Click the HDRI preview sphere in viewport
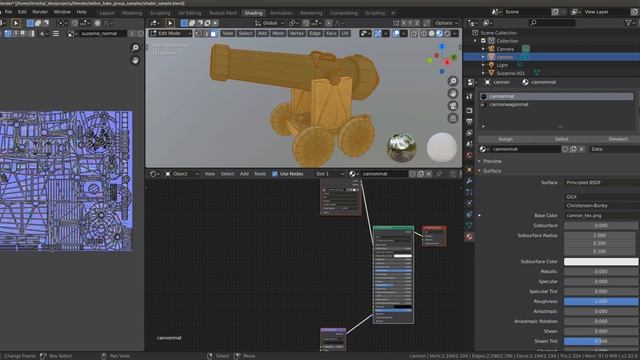Screen dimensions: 640x360 pos(402,147)
